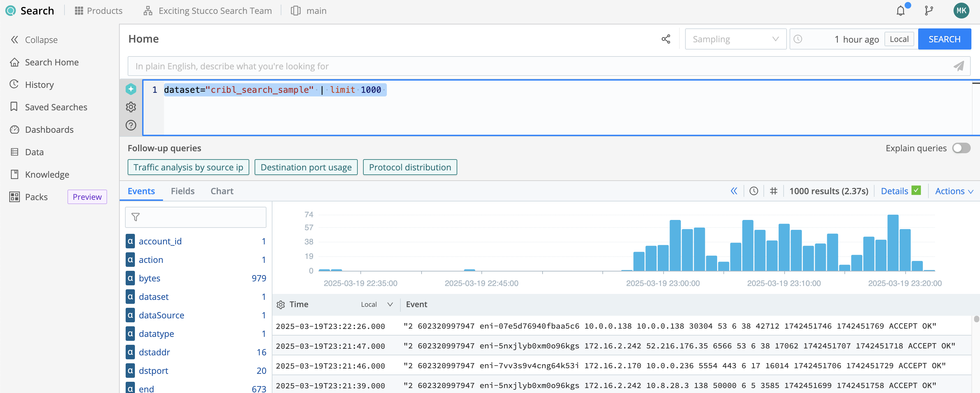The image size is (980, 393).
Task: Open query settings gear beside editor
Action: (x=131, y=107)
